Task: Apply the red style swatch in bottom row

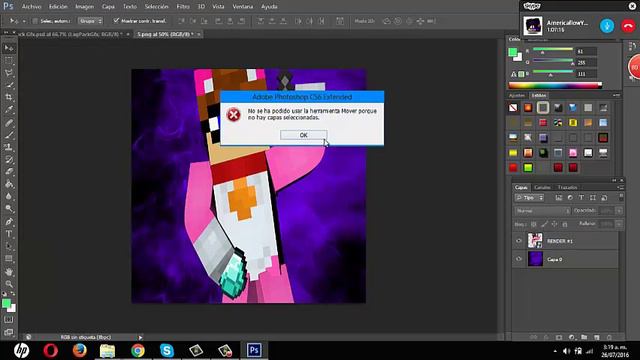Action: 513,167
